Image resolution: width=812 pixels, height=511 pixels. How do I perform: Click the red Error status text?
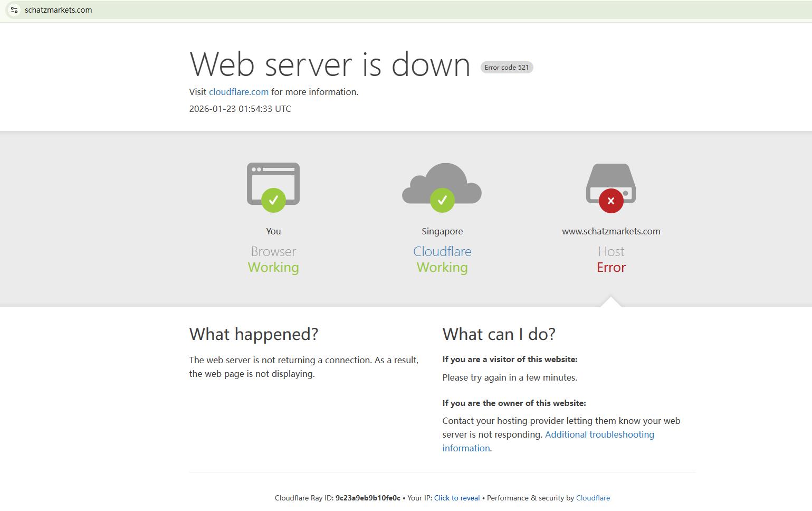coord(611,268)
